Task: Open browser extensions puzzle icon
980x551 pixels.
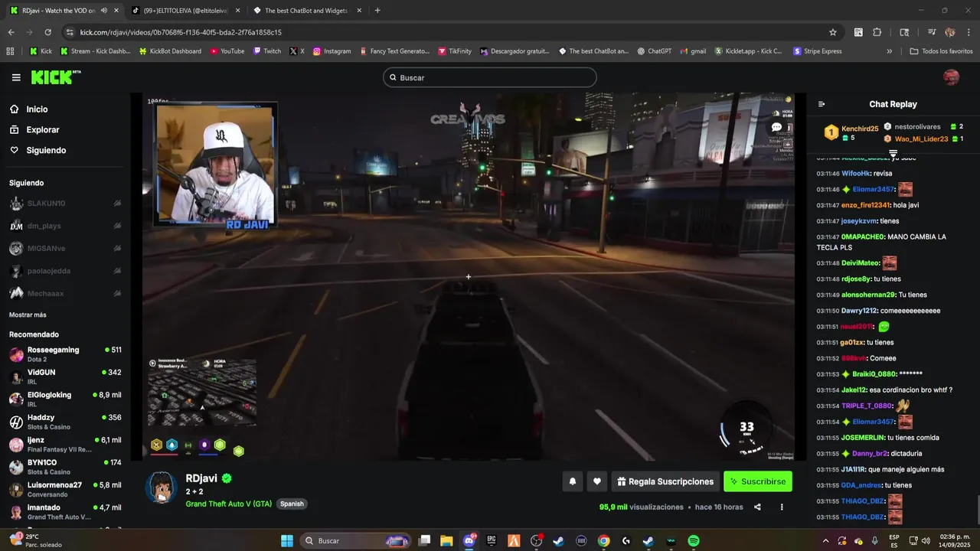Action: click(877, 32)
